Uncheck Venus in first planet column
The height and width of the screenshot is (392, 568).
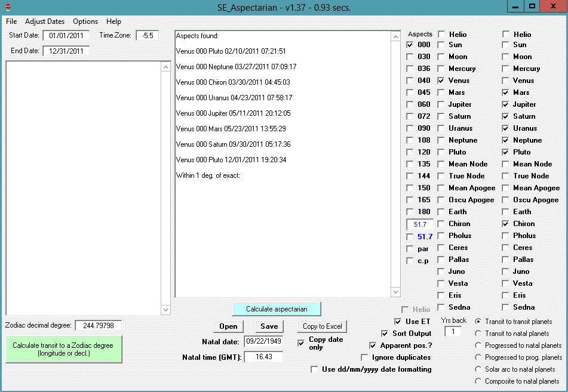(441, 81)
